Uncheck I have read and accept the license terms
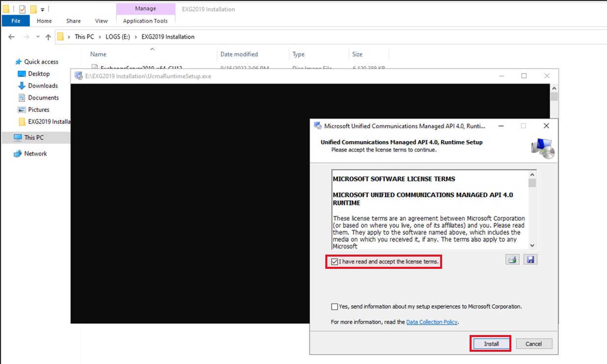The height and width of the screenshot is (364, 607). point(335,261)
